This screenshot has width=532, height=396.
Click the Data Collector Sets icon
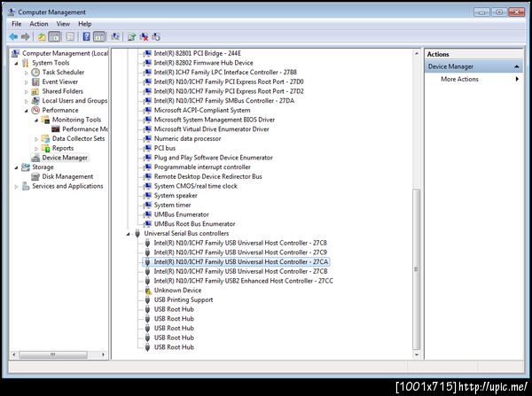click(45, 139)
